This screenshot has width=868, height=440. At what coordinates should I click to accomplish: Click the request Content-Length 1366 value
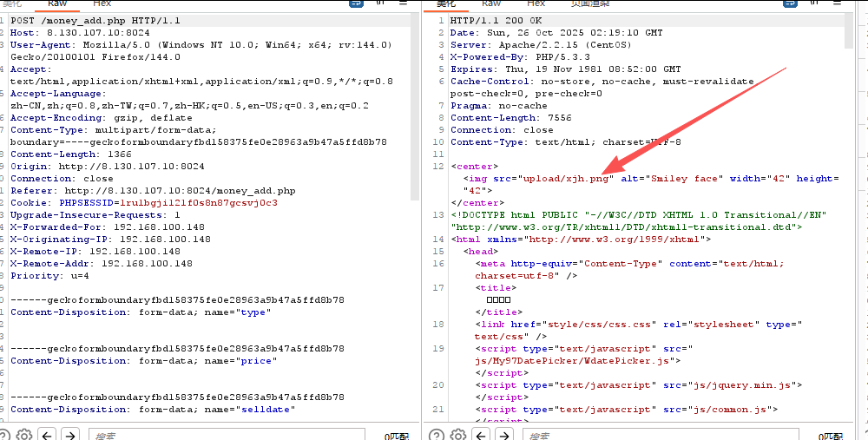point(120,154)
